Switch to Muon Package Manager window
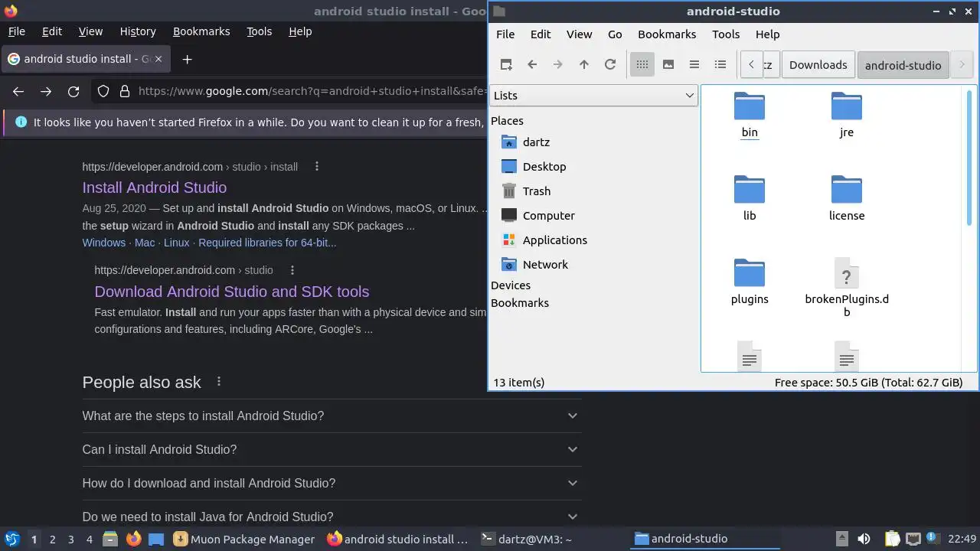Viewport: 980px width, 551px height. pos(244,539)
